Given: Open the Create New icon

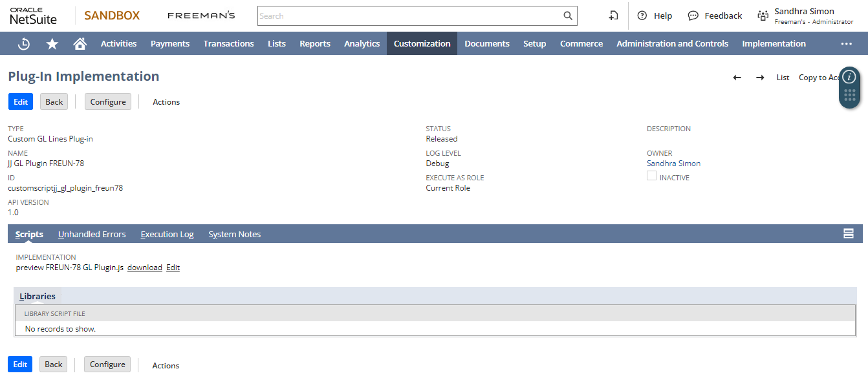Looking at the screenshot, I should (x=614, y=16).
